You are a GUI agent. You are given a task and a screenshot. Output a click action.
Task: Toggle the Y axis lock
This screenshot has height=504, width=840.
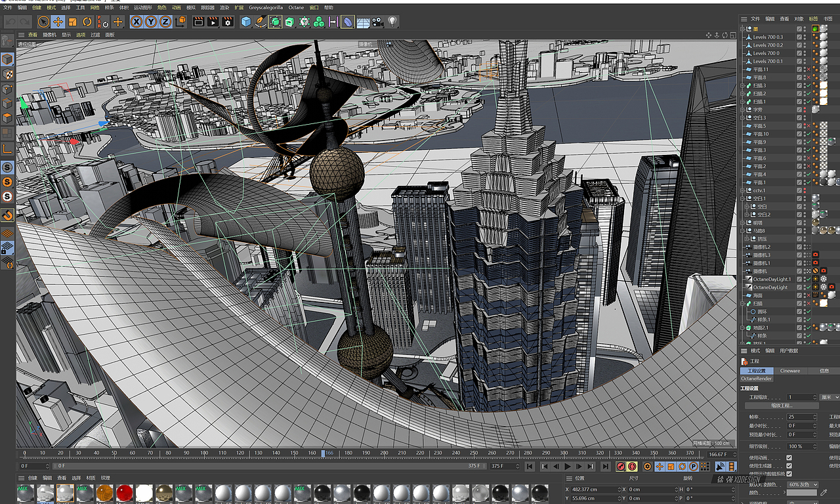click(151, 22)
